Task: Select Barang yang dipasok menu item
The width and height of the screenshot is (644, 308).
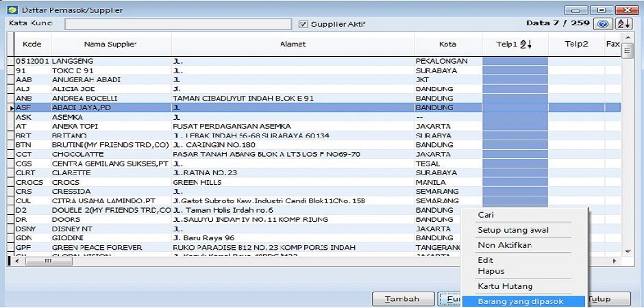Action: tap(523, 301)
